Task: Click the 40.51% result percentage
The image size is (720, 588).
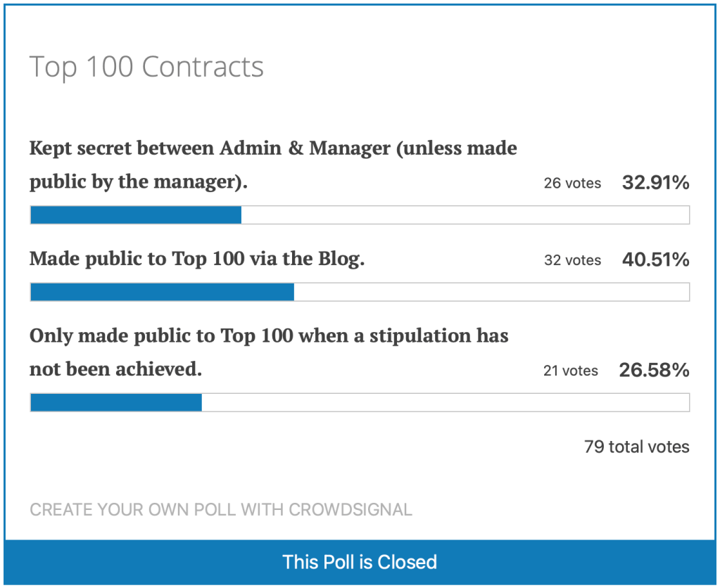Action: pos(655,260)
